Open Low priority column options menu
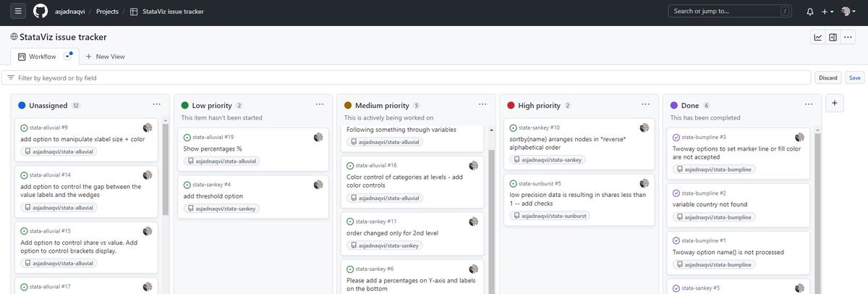This screenshot has width=868, height=294. point(320,105)
